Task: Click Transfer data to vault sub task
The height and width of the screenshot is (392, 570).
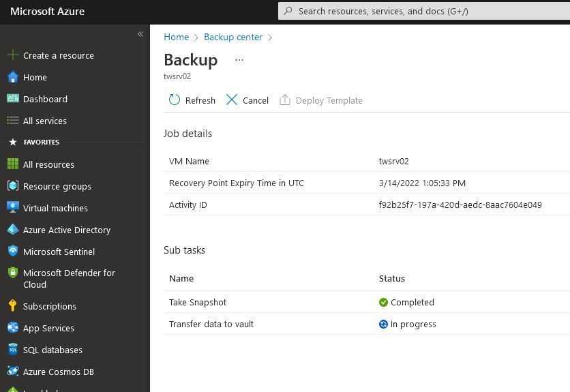Action: click(x=211, y=324)
